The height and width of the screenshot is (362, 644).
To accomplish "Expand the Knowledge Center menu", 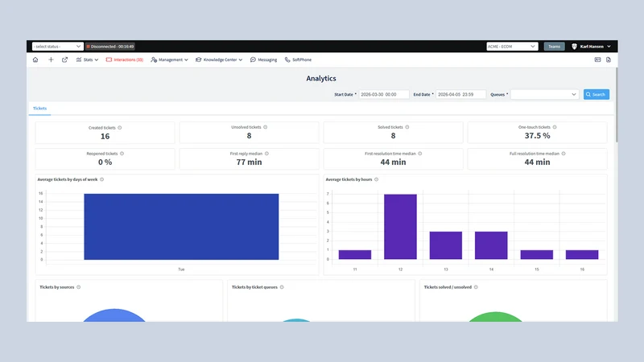I will pyautogui.click(x=219, y=60).
